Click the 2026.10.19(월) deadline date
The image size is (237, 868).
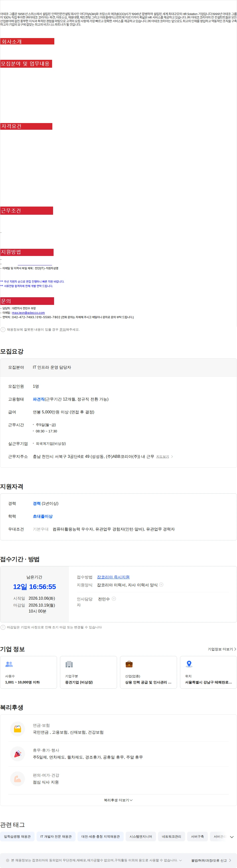pos(42,605)
